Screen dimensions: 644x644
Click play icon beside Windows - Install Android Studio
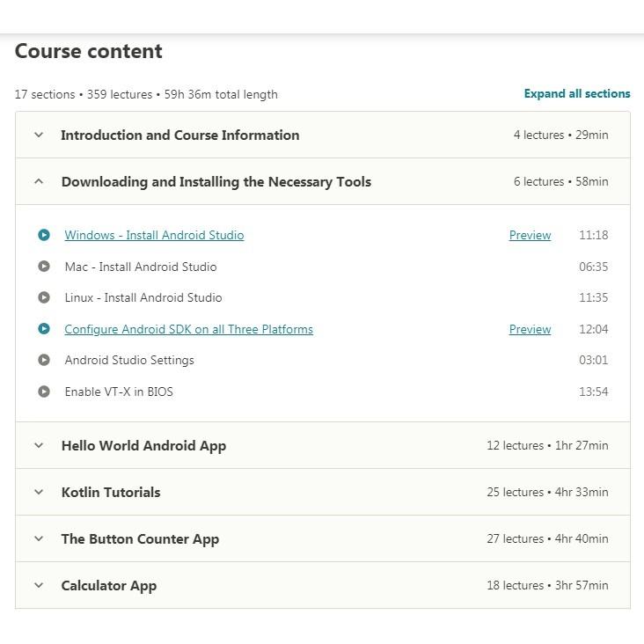44,235
